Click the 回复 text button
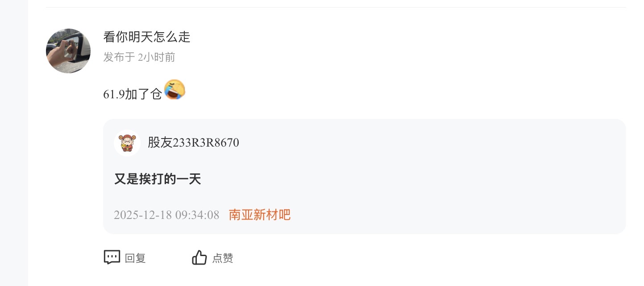The width and height of the screenshot is (644, 286). 135,258
